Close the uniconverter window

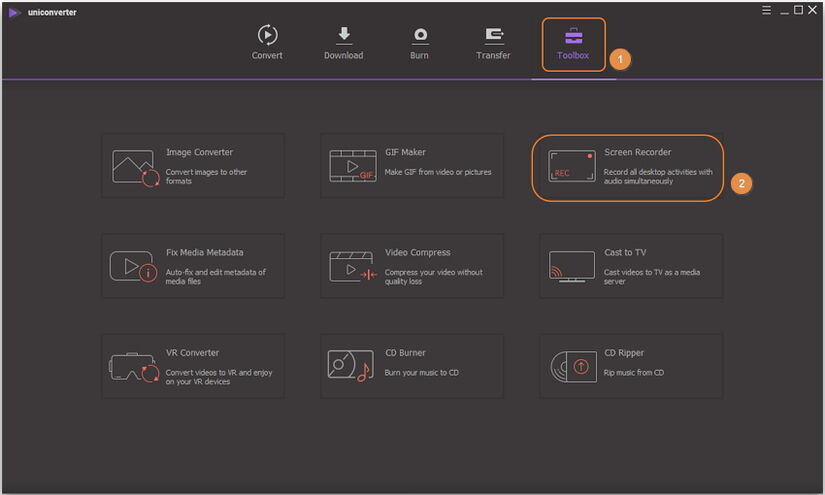click(812, 10)
